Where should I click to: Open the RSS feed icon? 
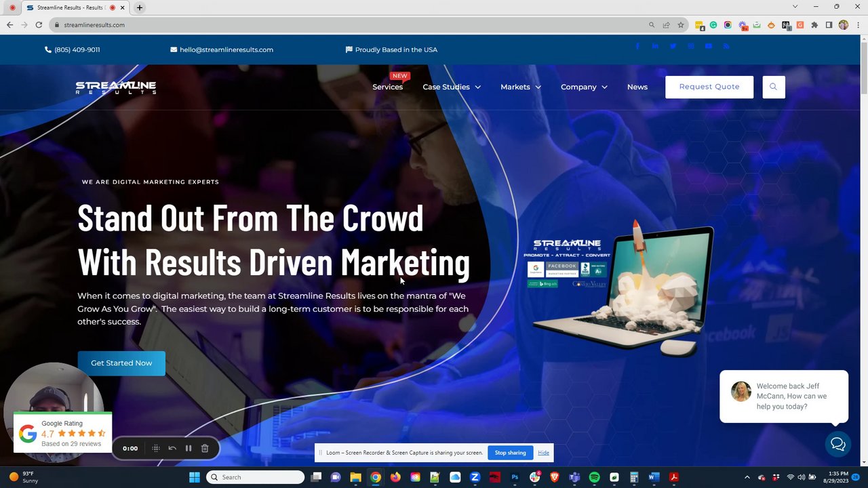(726, 46)
